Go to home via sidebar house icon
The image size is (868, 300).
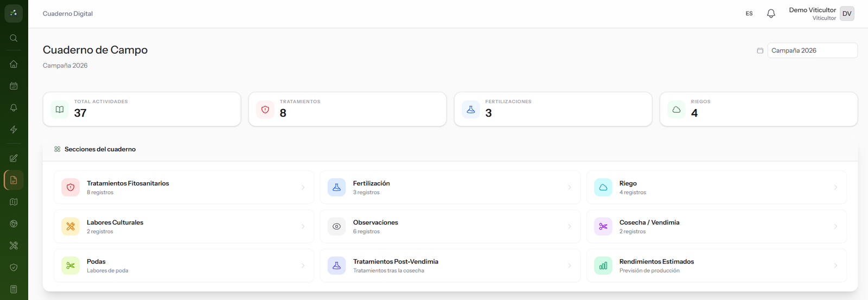(x=14, y=64)
